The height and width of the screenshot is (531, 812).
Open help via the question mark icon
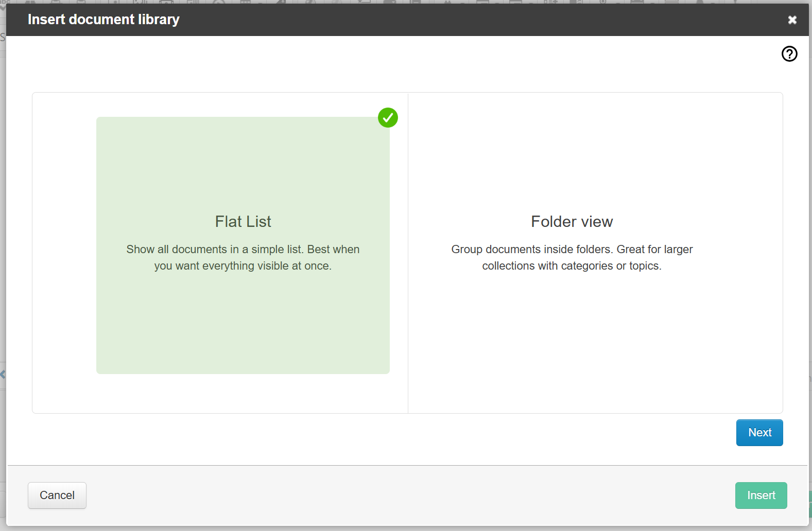[789, 54]
